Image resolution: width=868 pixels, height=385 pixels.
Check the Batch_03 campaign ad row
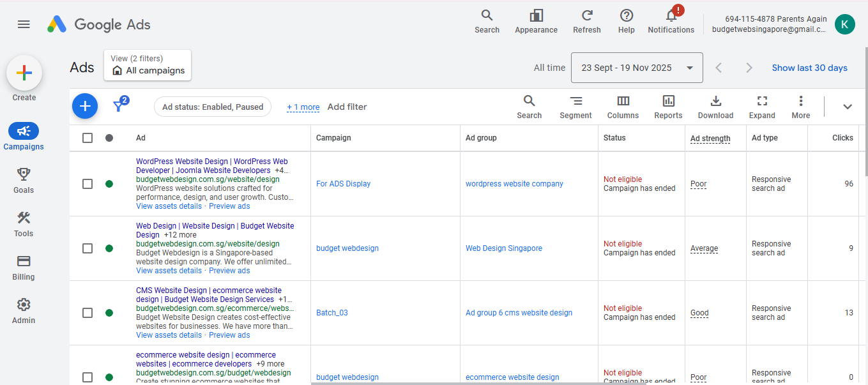(88, 313)
